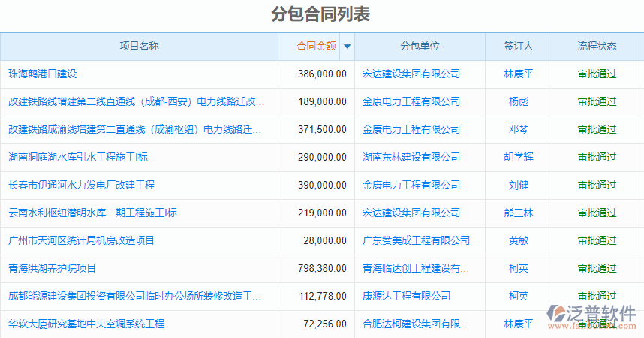
Task: Open 金康电力工程有限公司 in the 杨彪 row
Action: click(x=411, y=101)
